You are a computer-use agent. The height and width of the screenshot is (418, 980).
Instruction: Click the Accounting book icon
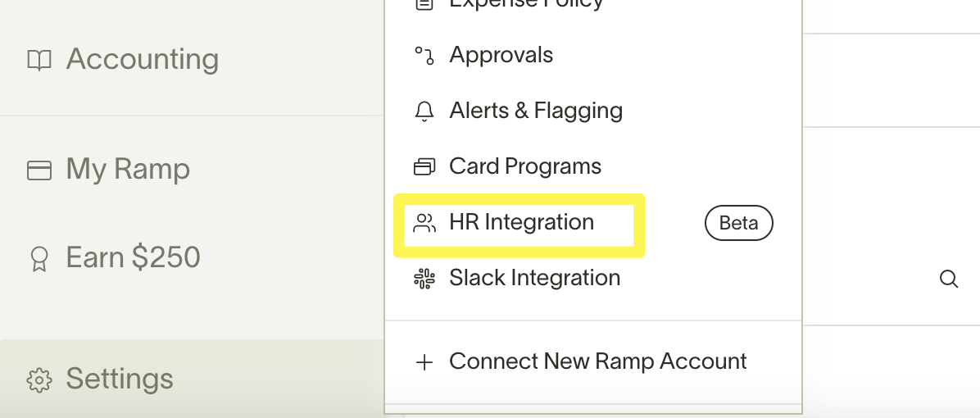pyautogui.click(x=39, y=60)
